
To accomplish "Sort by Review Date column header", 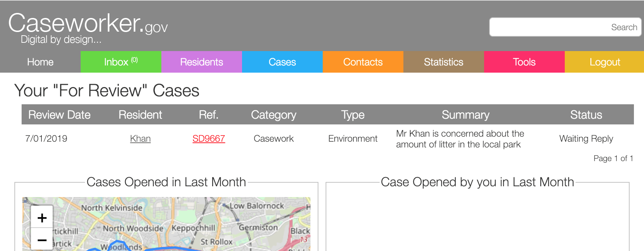I will tap(59, 115).
